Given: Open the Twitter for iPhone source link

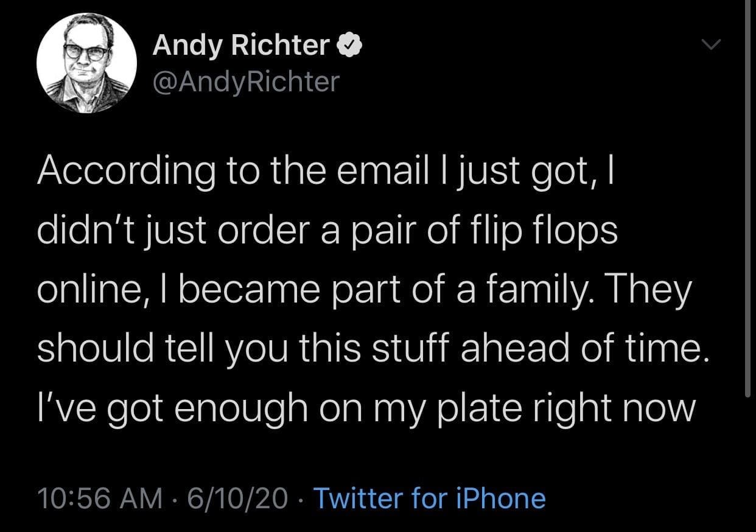Looking at the screenshot, I should (429, 499).
